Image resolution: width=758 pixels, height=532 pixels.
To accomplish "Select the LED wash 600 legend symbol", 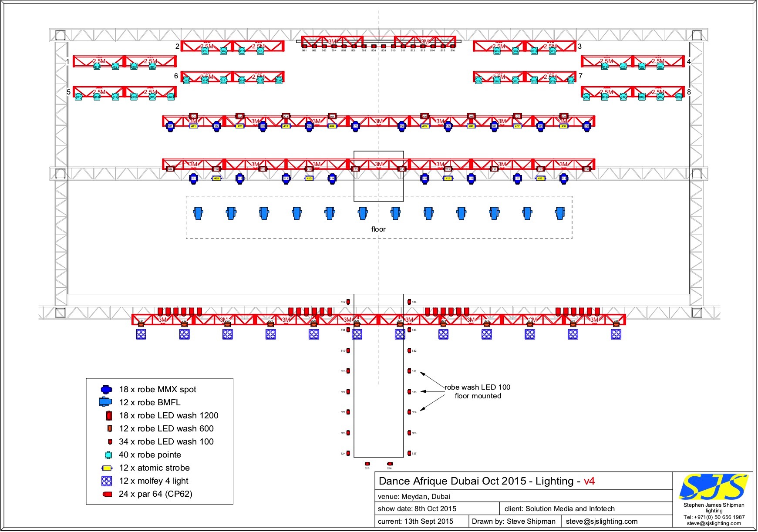I will [x=110, y=428].
